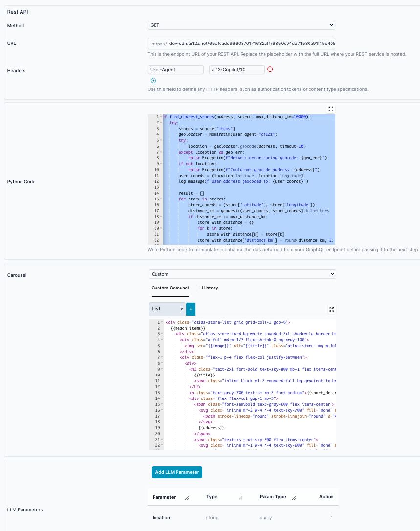Open actions menu for location parameter
Image resolution: width=420 pixels, height=531 pixels.
[332, 518]
